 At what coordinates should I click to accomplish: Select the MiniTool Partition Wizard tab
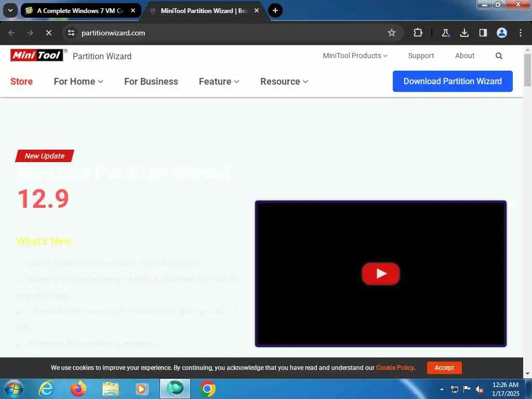pyautogui.click(x=205, y=10)
